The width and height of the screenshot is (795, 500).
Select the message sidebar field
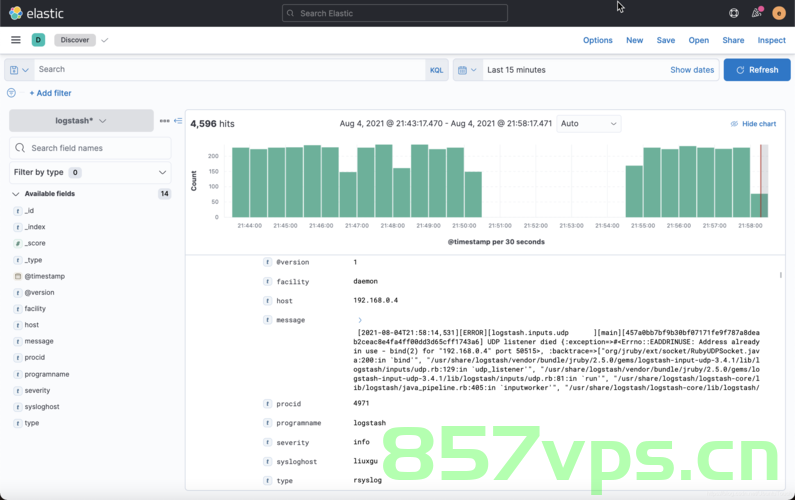[39, 341]
